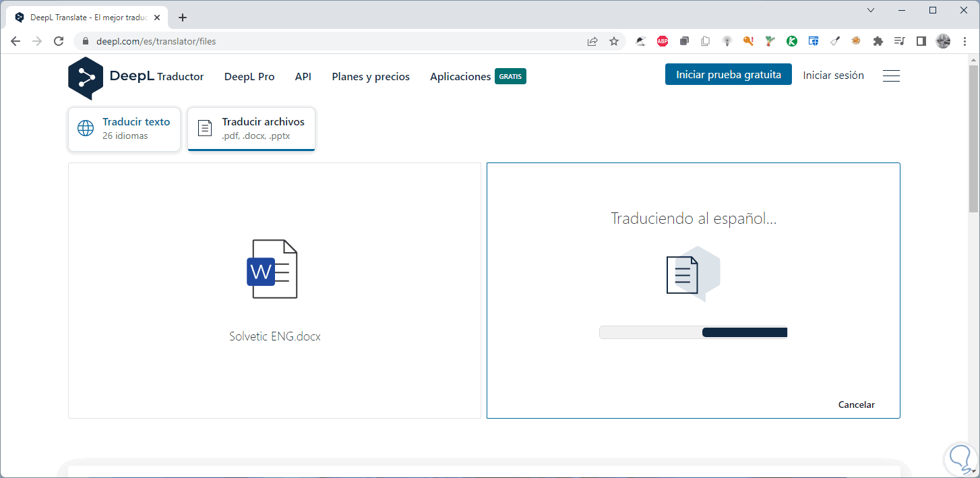Click Iniciar sesión link
The height and width of the screenshot is (478, 980).
[833, 76]
